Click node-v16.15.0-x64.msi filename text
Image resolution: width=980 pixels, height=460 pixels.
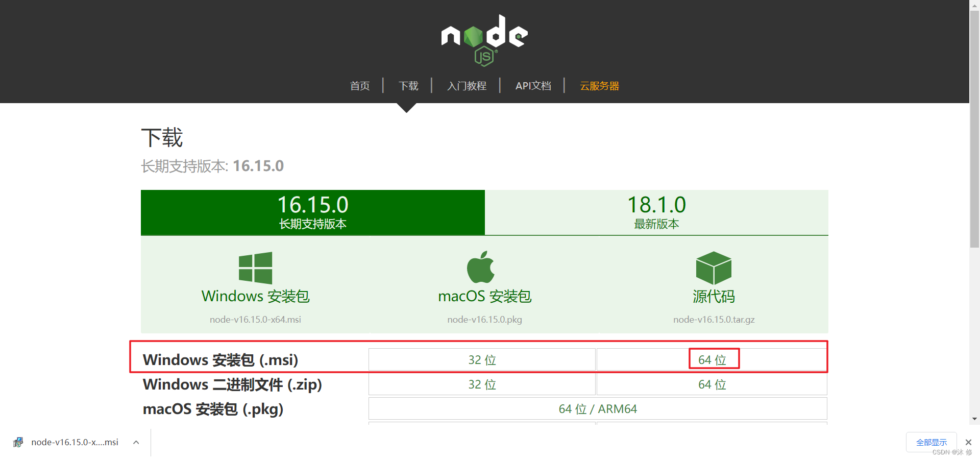click(x=255, y=320)
